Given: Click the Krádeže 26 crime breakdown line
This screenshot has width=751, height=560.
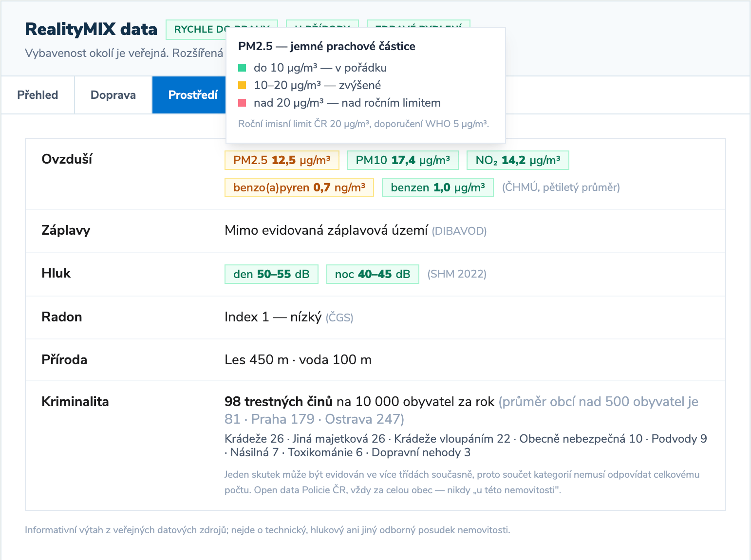Looking at the screenshot, I should (466, 446).
